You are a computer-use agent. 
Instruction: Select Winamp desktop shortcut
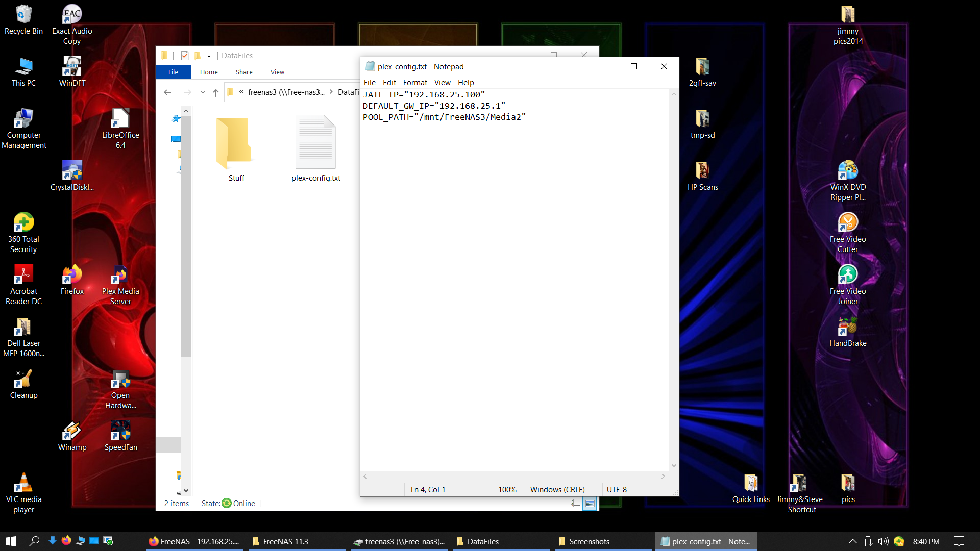pyautogui.click(x=72, y=436)
